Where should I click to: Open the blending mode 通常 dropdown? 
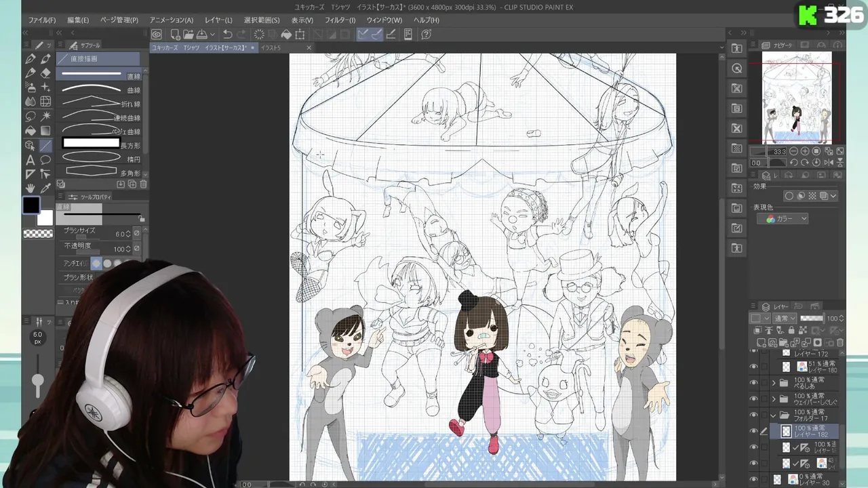pyautogui.click(x=785, y=319)
